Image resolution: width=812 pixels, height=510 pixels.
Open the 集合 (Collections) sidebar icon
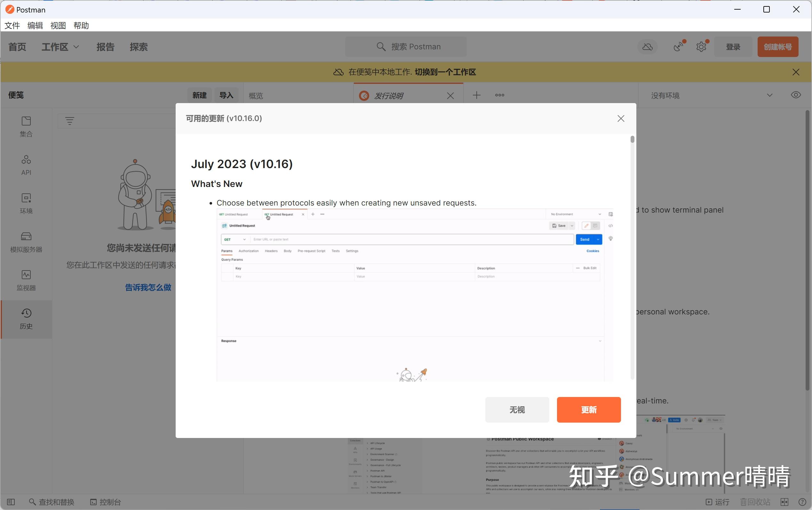click(x=26, y=126)
